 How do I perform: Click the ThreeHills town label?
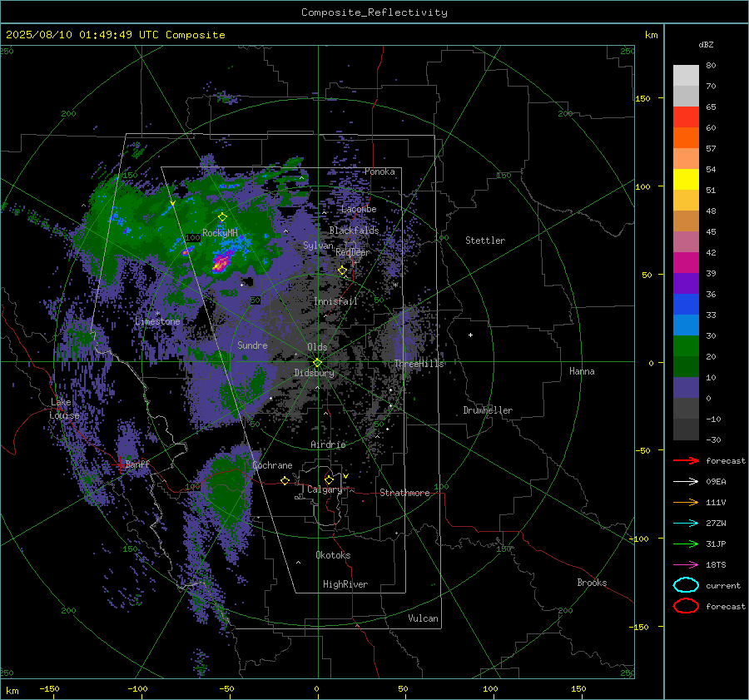point(419,364)
